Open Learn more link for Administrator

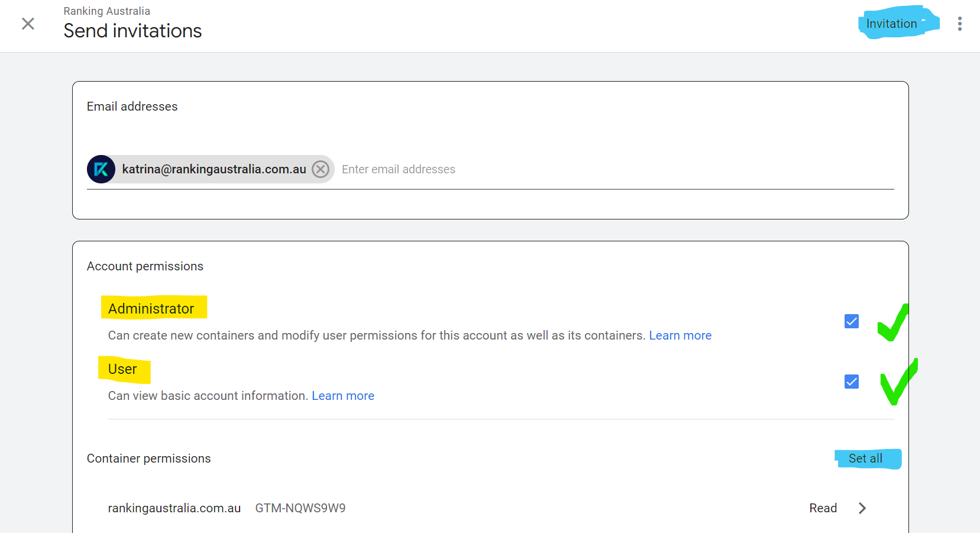click(x=680, y=335)
